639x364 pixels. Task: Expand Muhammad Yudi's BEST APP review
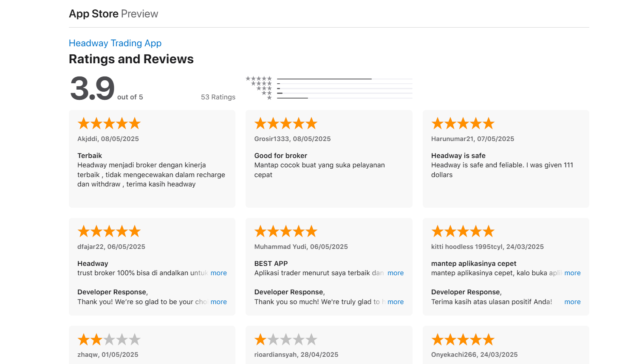pos(395,273)
